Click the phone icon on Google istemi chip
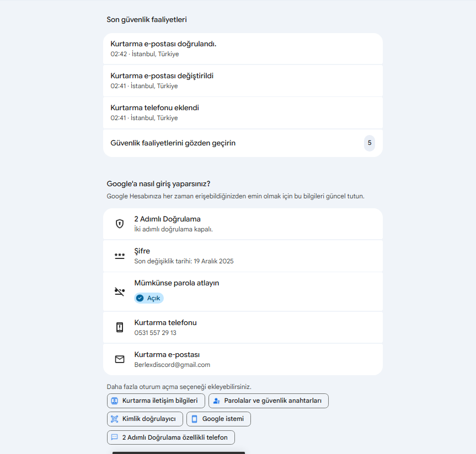 click(x=195, y=419)
